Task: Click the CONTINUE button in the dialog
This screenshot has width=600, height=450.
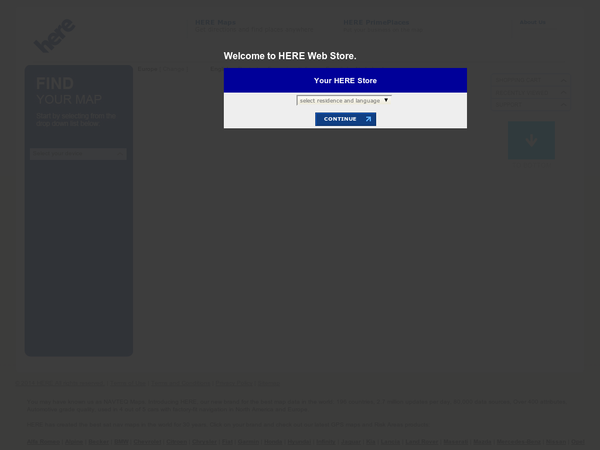Action: [345, 119]
